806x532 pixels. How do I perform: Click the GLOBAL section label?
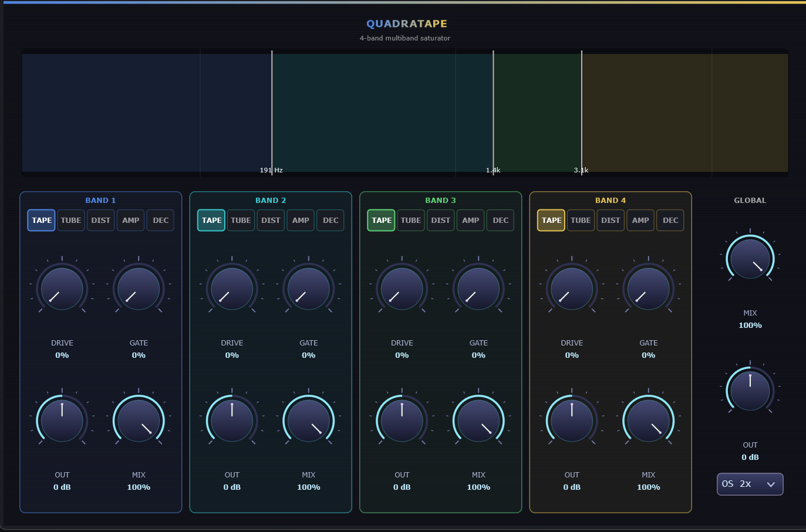(x=750, y=200)
